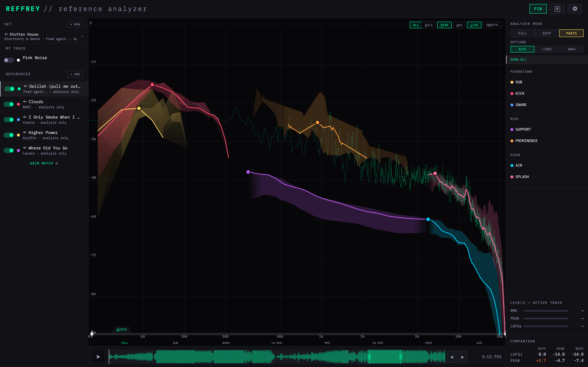
Task: Skip forward with the right arrow icon
Action: 463,357
